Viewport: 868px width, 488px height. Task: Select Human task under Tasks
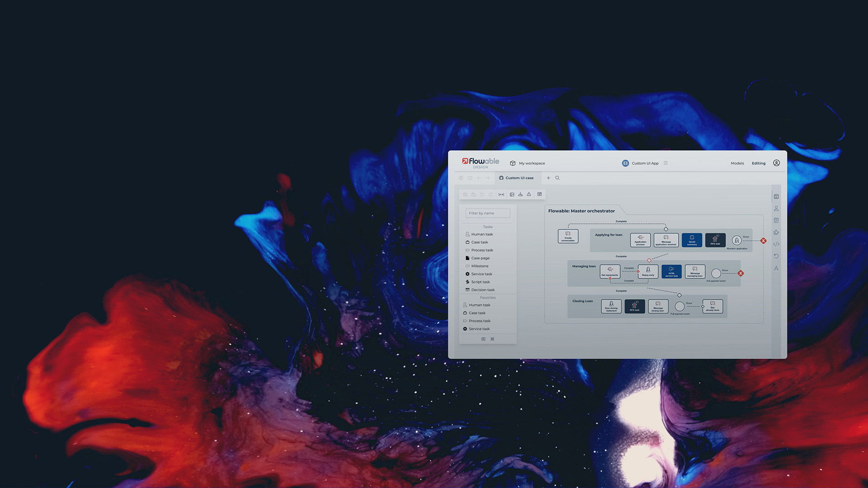pos(479,234)
